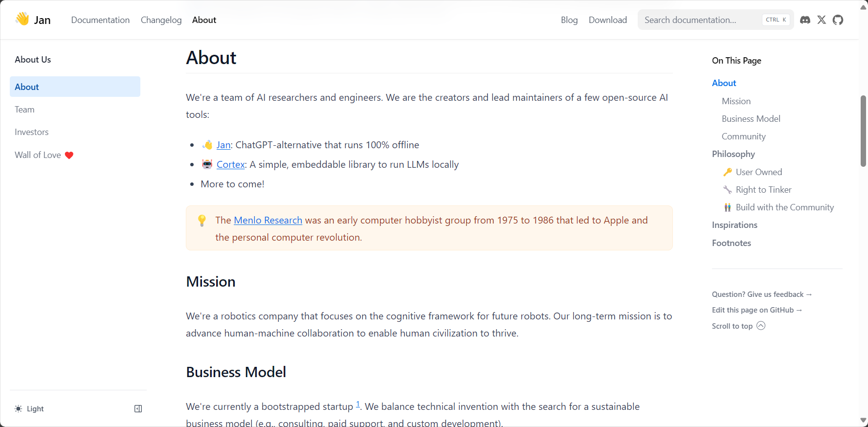Click Edit this page on GitHub
Screen dimensions: 868x427
[757, 310]
